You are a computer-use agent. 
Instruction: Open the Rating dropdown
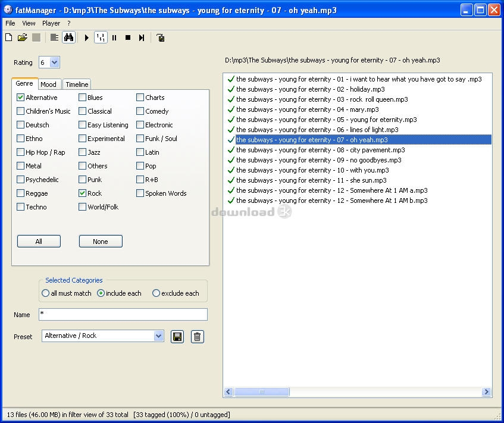pyautogui.click(x=55, y=62)
